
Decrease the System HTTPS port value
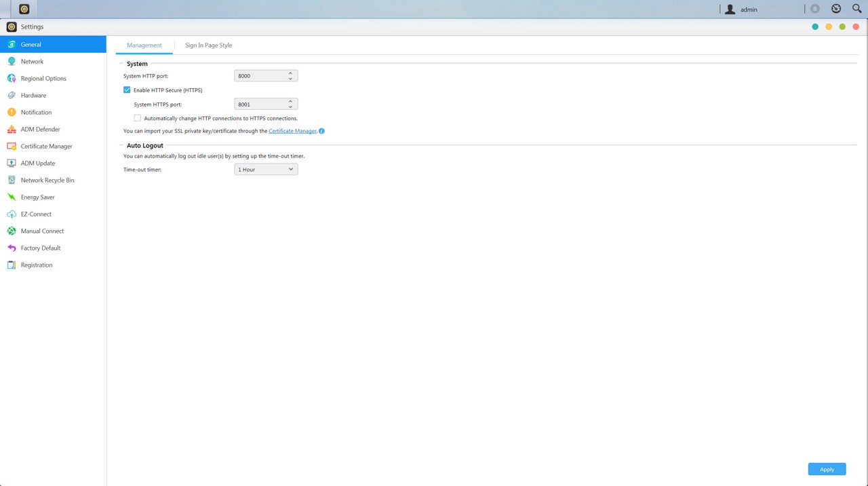(x=290, y=107)
